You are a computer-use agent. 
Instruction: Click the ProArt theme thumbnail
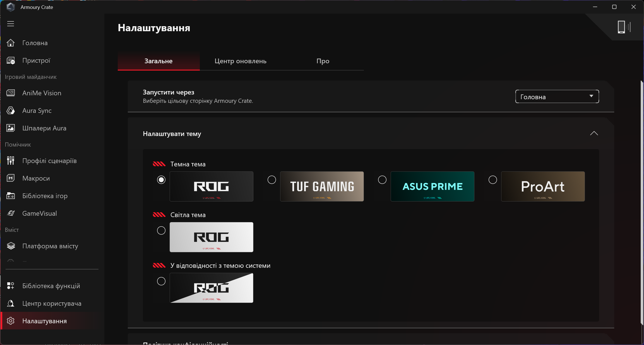542,186
